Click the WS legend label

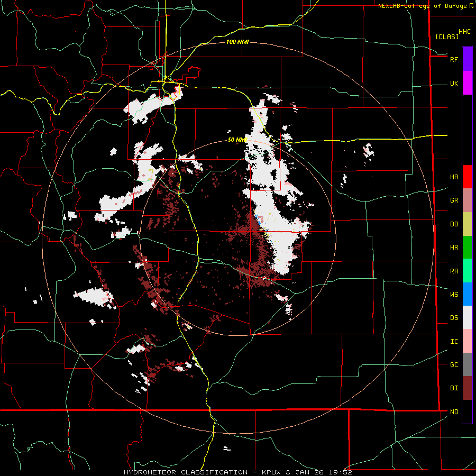click(x=454, y=295)
